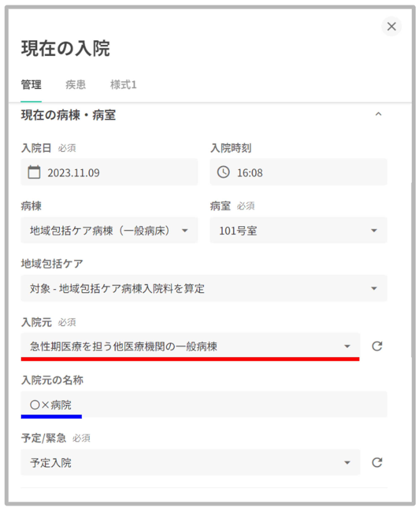The image size is (420, 511).
Task: Click the 入院日 date value 2023.11.09
Action: point(73,173)
